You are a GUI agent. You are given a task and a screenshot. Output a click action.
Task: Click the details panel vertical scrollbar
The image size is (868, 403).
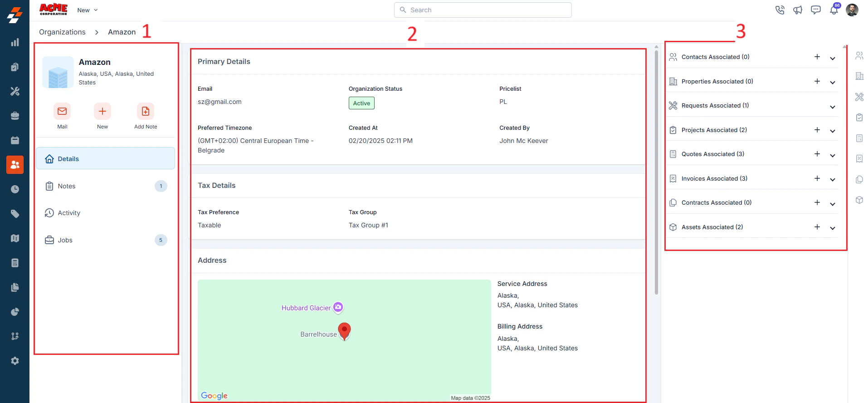pos(656,172)
